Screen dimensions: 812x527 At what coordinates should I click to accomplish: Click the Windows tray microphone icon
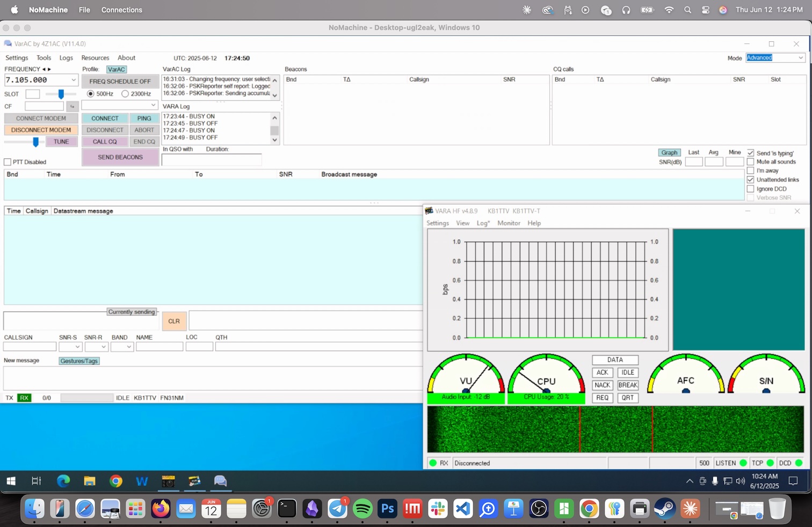[715, 481]
